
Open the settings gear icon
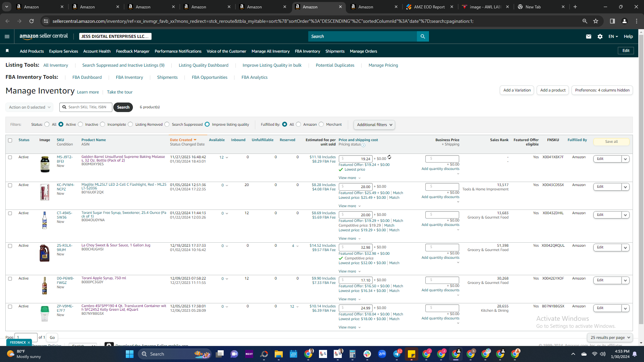600,37
